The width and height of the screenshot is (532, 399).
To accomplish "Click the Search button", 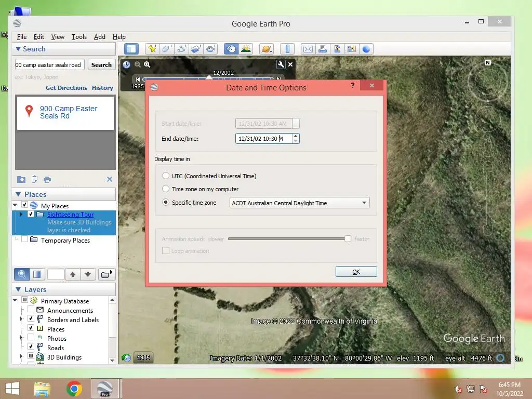I will coord(101,65).
